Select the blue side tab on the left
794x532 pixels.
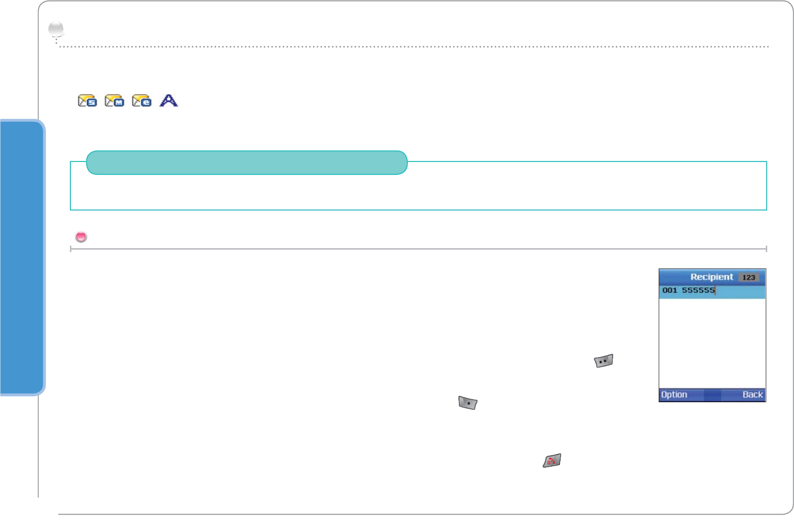(x=22, y=257)
